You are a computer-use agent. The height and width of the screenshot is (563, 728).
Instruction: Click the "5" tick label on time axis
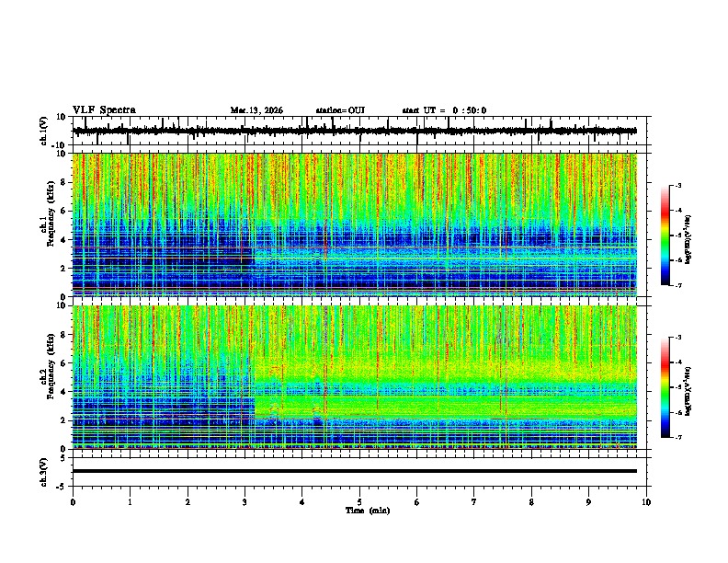pyautogui.click(x=359, y=502)
